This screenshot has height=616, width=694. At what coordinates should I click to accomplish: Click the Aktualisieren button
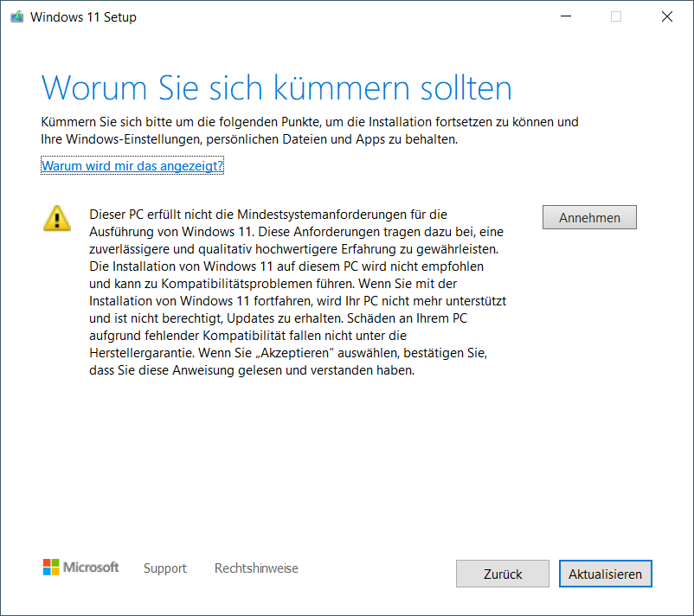point(605,574)
